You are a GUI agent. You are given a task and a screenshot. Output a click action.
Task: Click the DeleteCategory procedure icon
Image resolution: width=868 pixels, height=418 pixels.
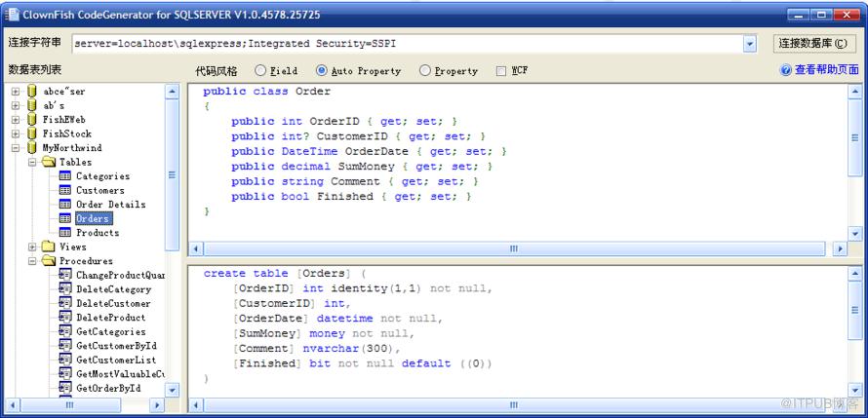(x=65, y=289)
